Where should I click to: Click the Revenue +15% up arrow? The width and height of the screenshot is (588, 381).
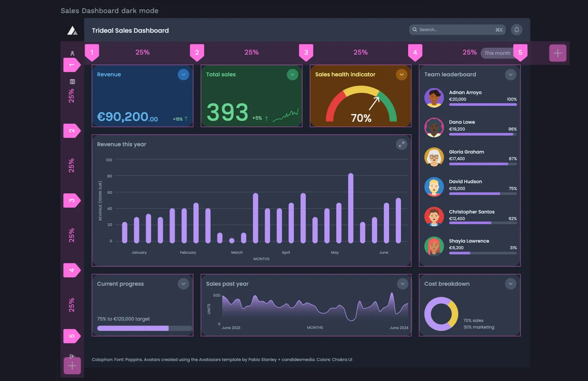coord(186,119)
